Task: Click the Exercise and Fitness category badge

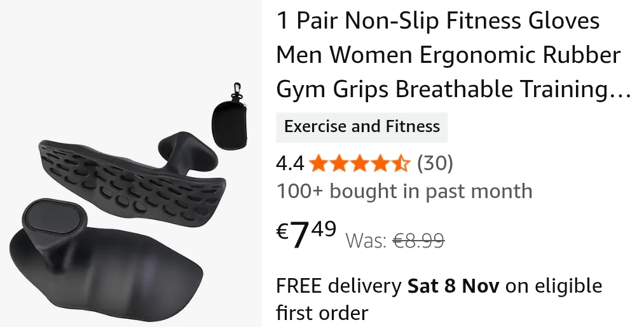Action: (x=362, y=126)
